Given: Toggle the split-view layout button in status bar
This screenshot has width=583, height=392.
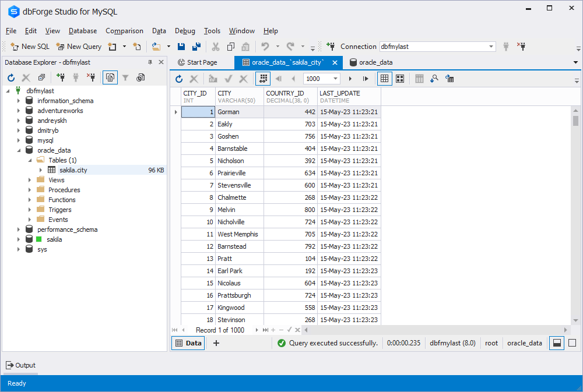Looking at the screenshot, I should click(x=557, y=343).
